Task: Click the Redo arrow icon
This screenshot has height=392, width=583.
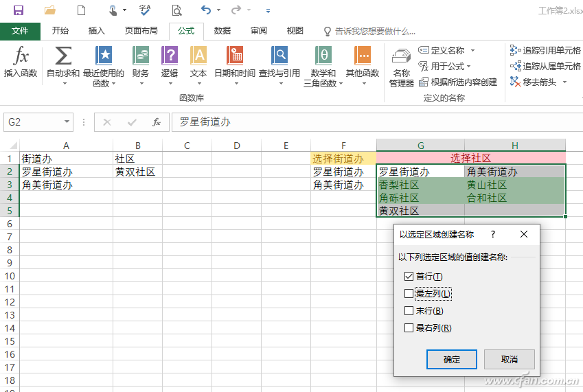Action: 236,10
